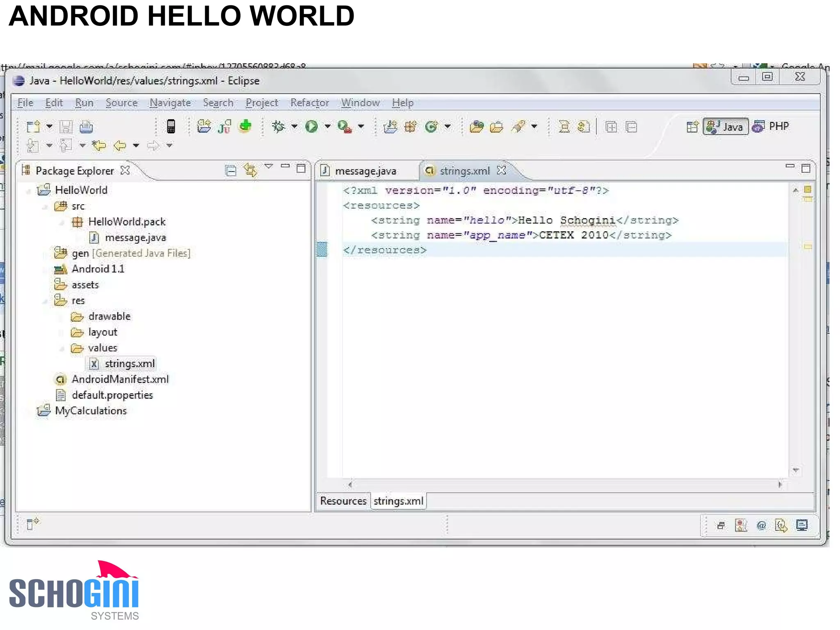
Task: Click the Forward navigation arrow icon
Action: (x=153, y=146)
